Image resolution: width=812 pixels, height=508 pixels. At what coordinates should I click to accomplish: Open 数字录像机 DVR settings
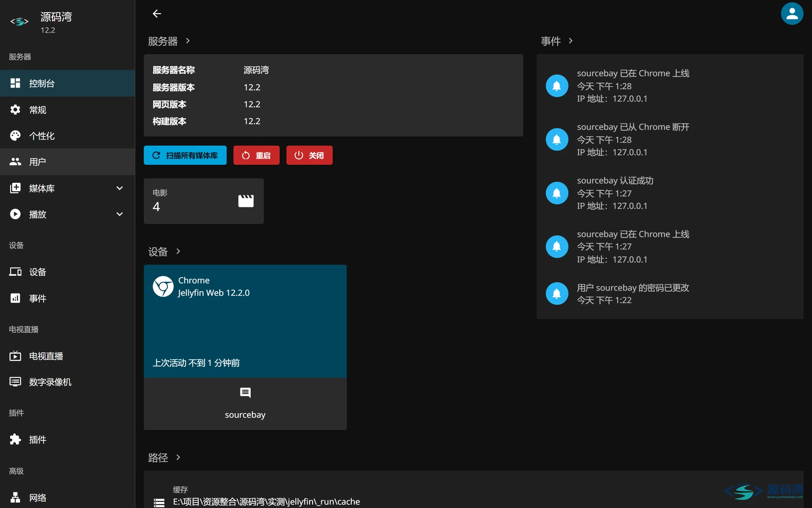click(x=67, y=382)
